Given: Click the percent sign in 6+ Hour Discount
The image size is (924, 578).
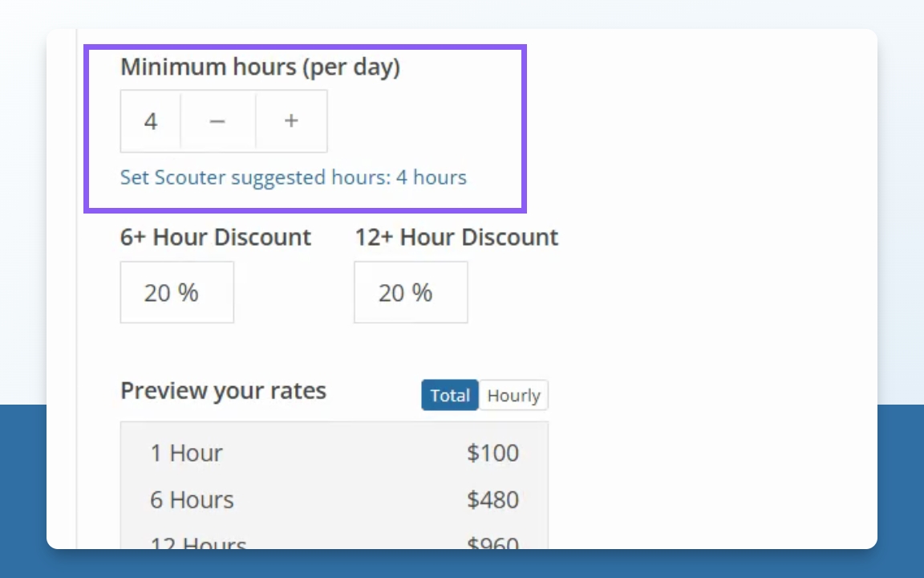Looking at the screenshot, I should (188, 293).
